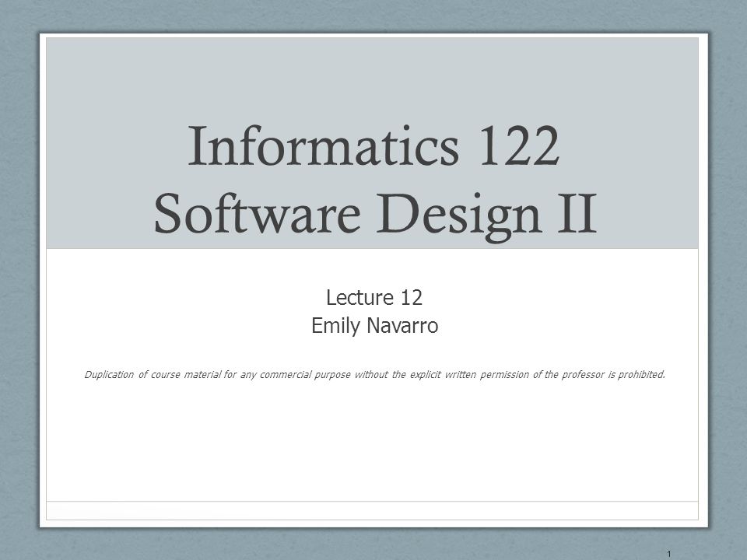Click the 'Informatics 122' title line

374,145
